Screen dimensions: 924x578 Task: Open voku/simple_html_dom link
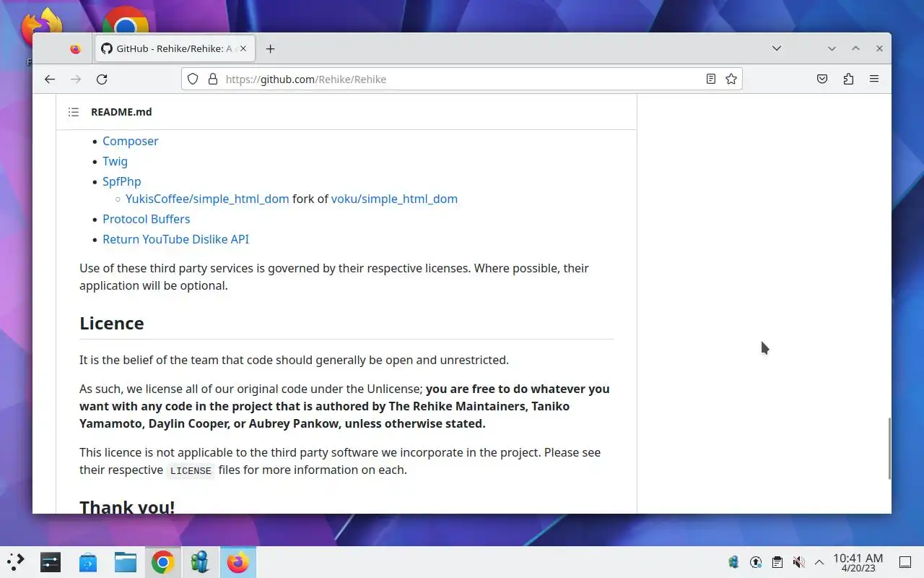coord(394,199)
